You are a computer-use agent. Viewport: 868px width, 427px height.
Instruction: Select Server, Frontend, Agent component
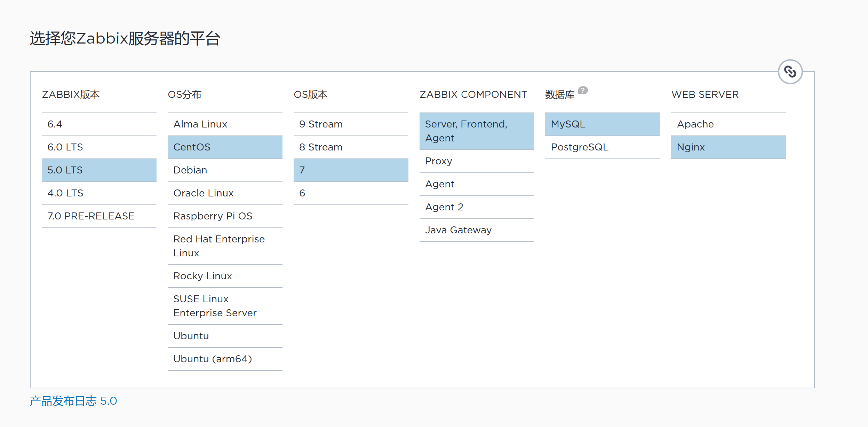click(x=477, y=131)
